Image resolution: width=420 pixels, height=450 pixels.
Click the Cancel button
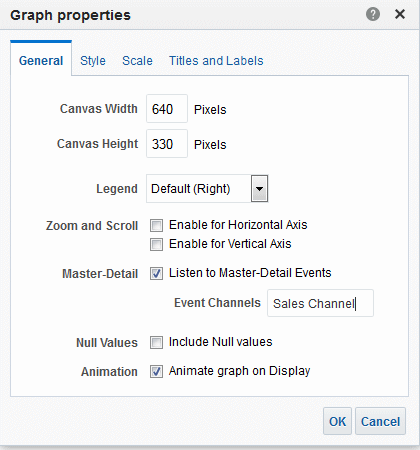380,421
